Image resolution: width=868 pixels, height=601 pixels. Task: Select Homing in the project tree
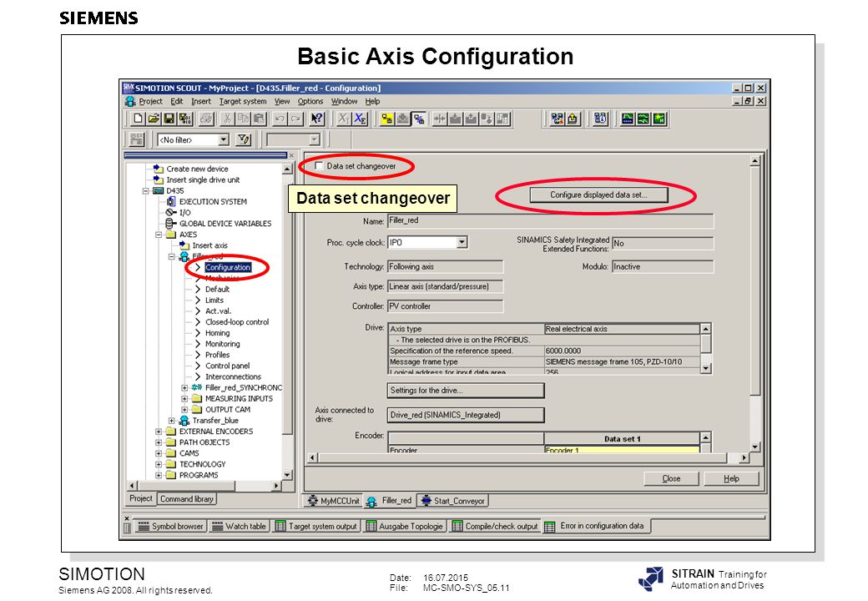(217, 333)
